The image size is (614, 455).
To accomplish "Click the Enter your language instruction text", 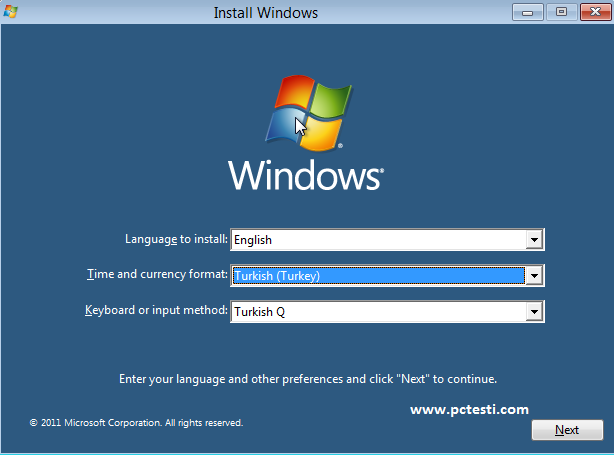I will [308, 379].
